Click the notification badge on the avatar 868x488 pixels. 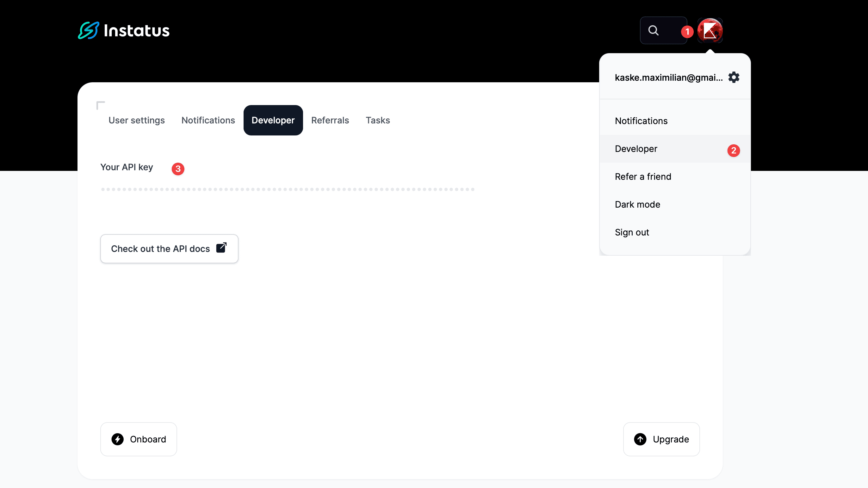(687, 31)
